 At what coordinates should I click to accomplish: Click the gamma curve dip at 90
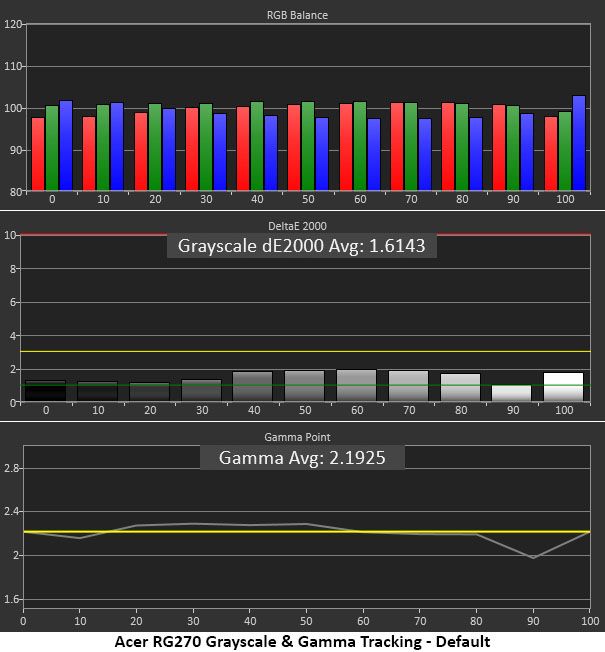coord(533,558)
